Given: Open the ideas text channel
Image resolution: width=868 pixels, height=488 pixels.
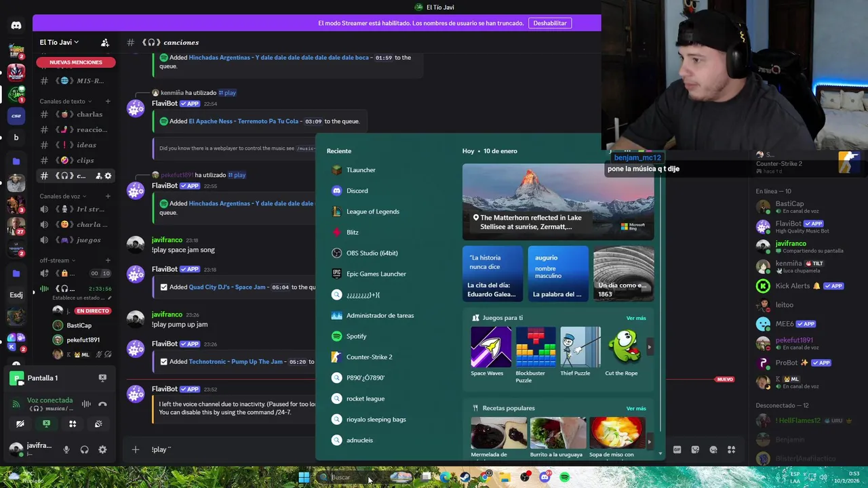Looking at the screenshot, I should point(75,145).
